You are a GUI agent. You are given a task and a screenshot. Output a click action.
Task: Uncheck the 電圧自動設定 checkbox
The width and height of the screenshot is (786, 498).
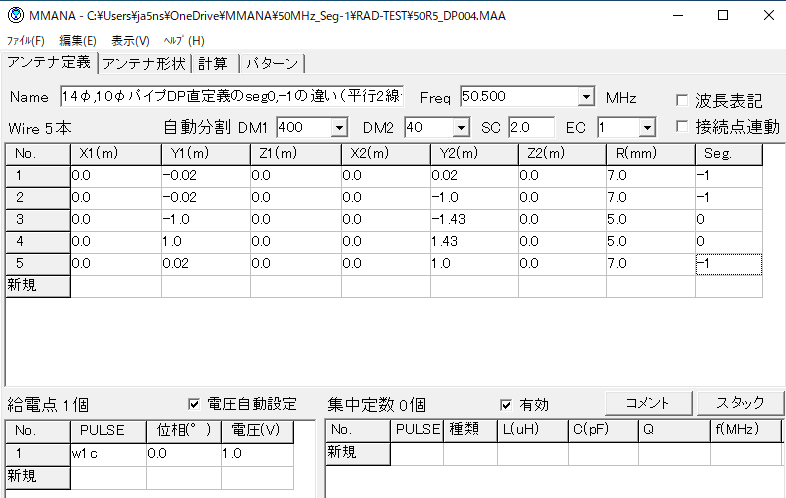194,404
